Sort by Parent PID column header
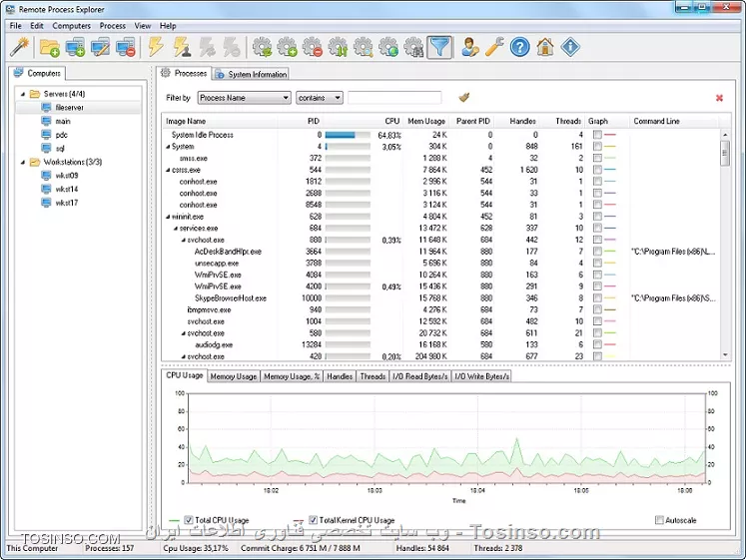Screen dimensions: 746x560 click(x=473, y=121)
